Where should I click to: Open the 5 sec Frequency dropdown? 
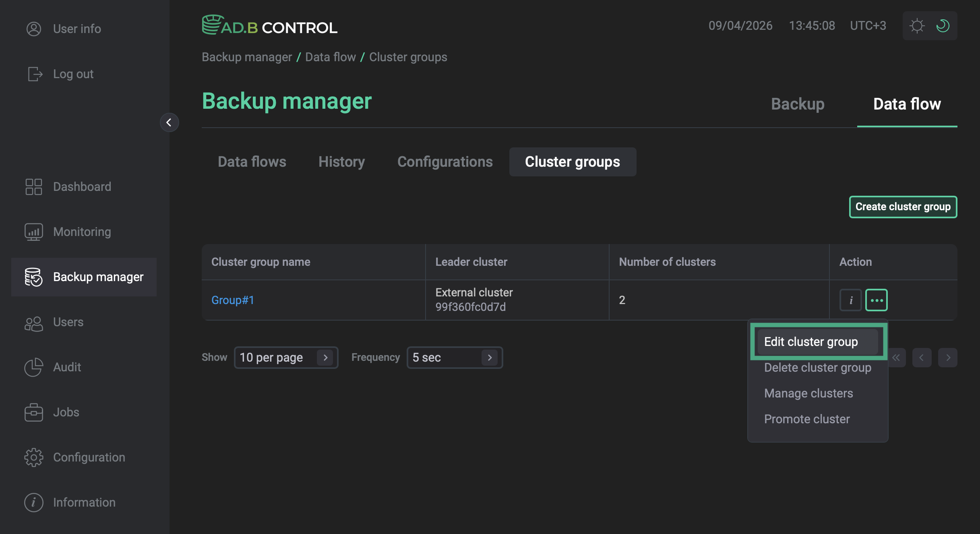point(455,358)
